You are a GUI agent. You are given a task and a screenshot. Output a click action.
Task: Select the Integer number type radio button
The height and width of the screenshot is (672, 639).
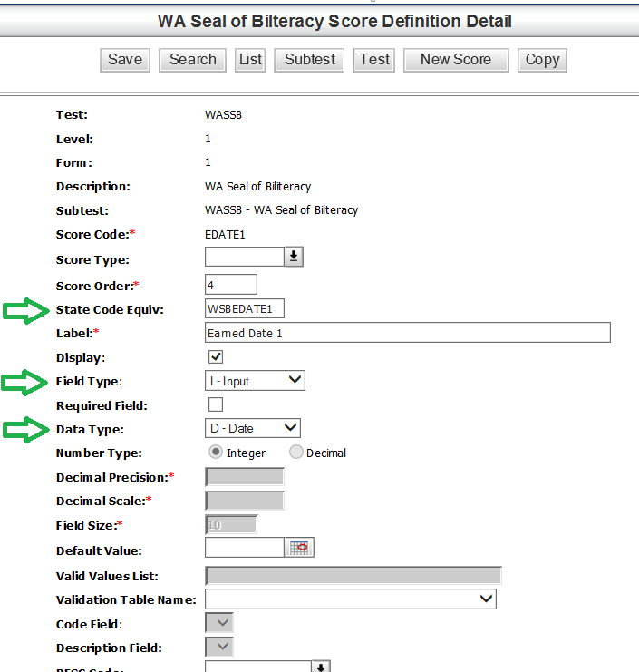[x=216, y=453]
